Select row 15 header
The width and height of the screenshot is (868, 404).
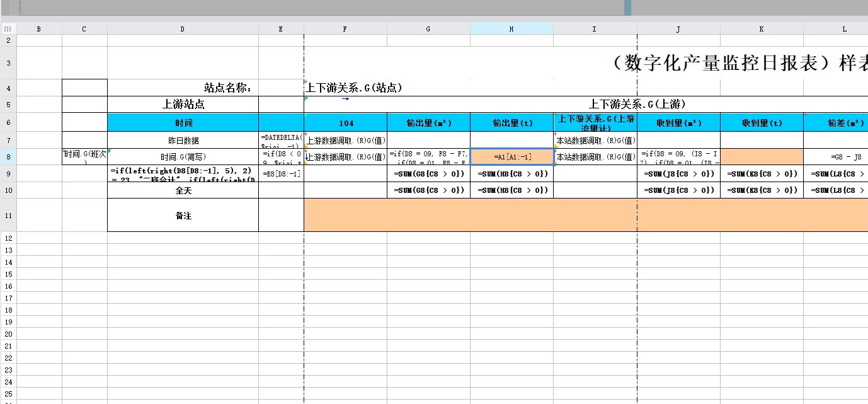coord(8,274)
